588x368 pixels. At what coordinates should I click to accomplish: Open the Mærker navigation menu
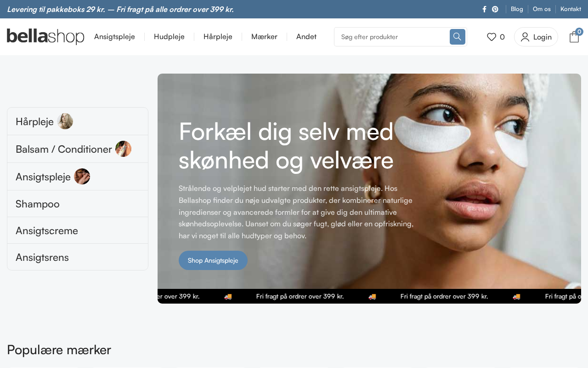[x=264, y=37]
